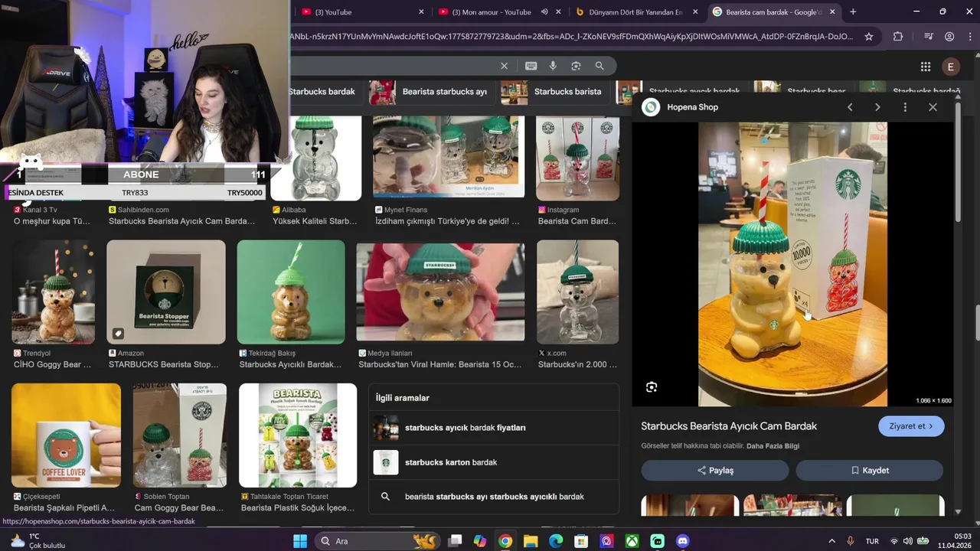980x551 pixels.
Task: Open Chrome three-dot menu
Action: click(969, 36)
